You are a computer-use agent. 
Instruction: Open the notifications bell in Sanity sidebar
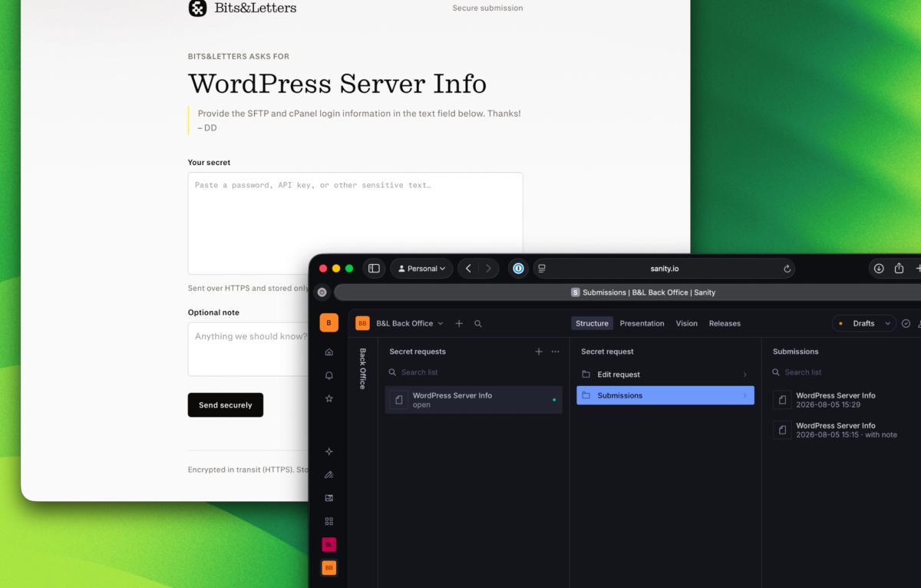[x=329, y=375]
